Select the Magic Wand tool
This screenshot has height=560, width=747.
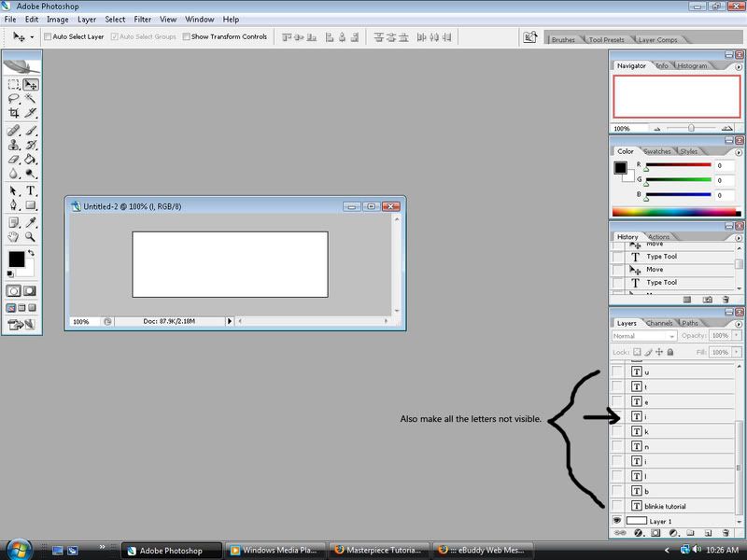(31, 99)
